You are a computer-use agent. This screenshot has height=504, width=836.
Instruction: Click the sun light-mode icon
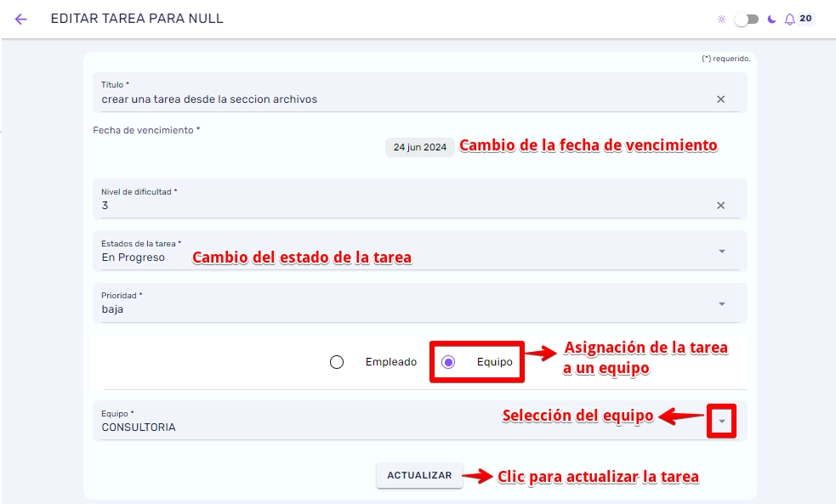pyautogui.click(x=721, y=20)
